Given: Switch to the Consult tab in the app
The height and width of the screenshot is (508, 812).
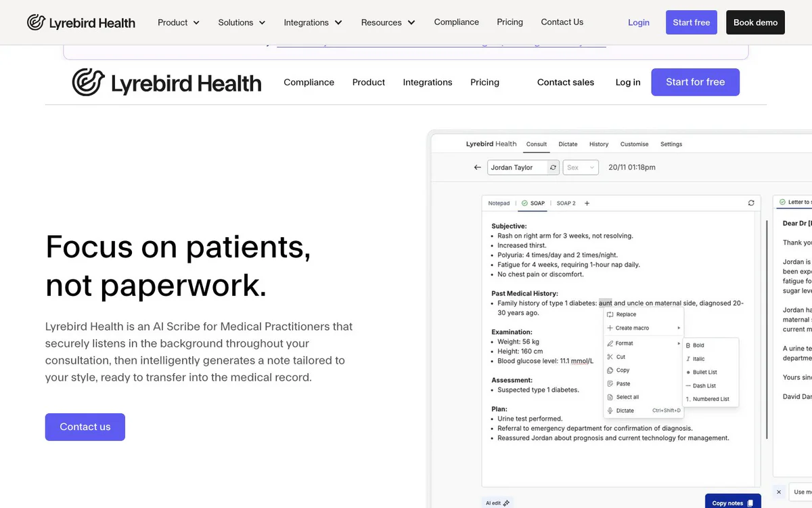Looking at the screenshot, I should coord(537,144).
